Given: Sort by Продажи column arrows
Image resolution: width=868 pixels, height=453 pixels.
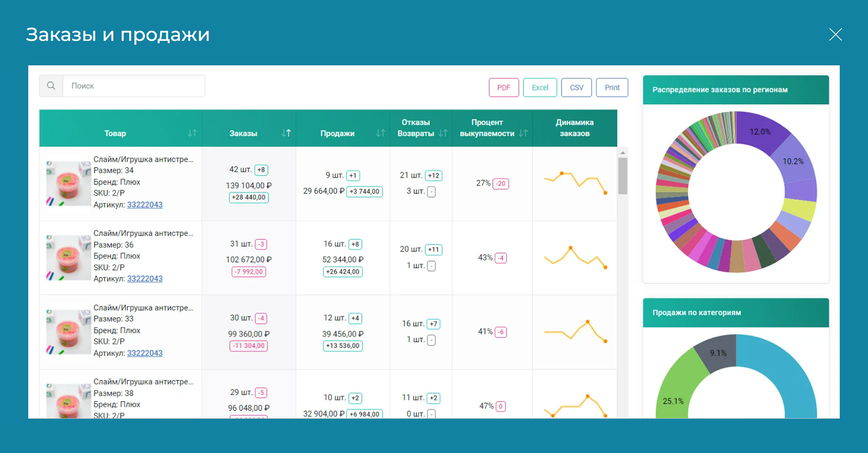Looking at the screenshot, I should point(380,133).
